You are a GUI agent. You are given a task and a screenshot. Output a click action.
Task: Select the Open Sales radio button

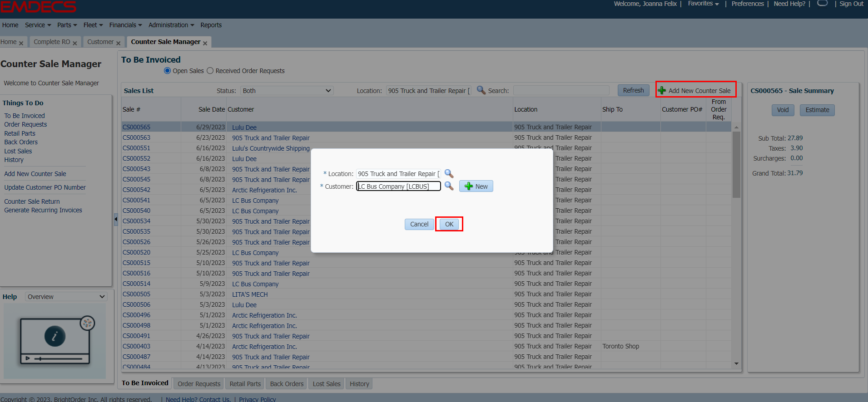167,71
